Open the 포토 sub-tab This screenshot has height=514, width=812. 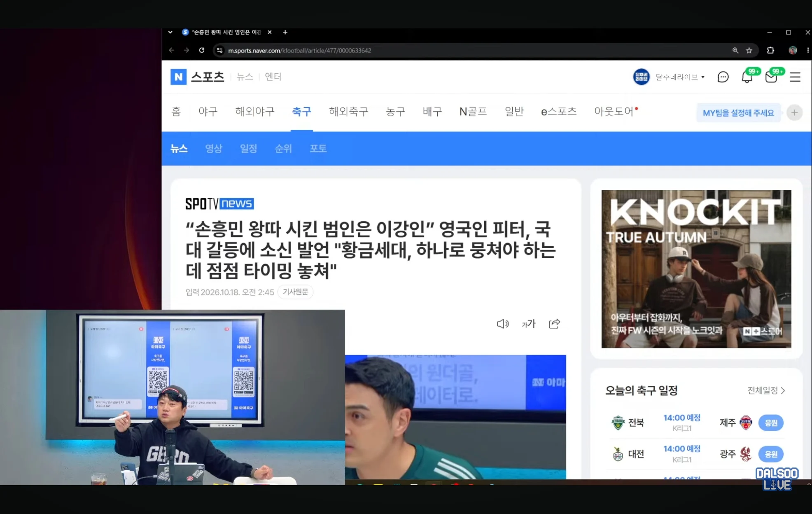[318, 148]
